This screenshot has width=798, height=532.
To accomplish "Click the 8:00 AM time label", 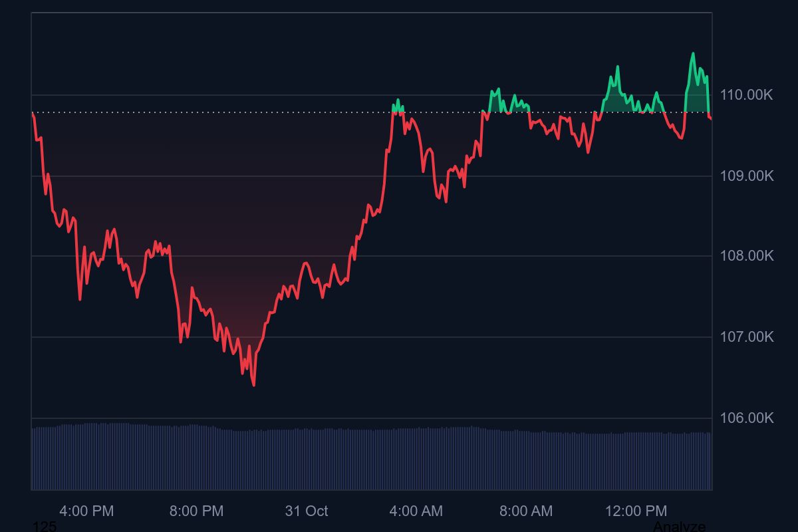I will click(526, 511).
